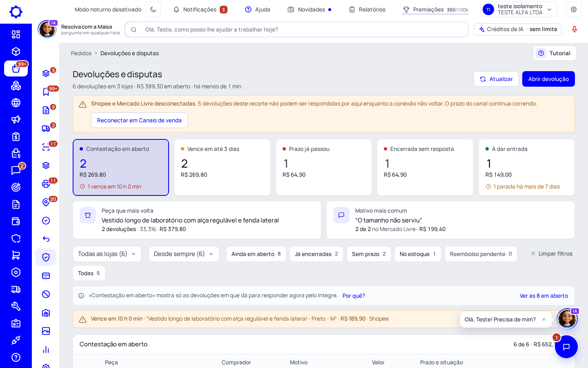
Task: Open the image gallery icon in secondary sidebar
Action: 46,331
